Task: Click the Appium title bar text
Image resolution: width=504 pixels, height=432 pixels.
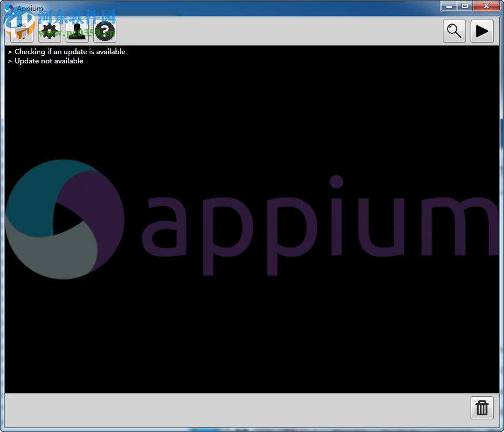Action: [x=30, y=8]
